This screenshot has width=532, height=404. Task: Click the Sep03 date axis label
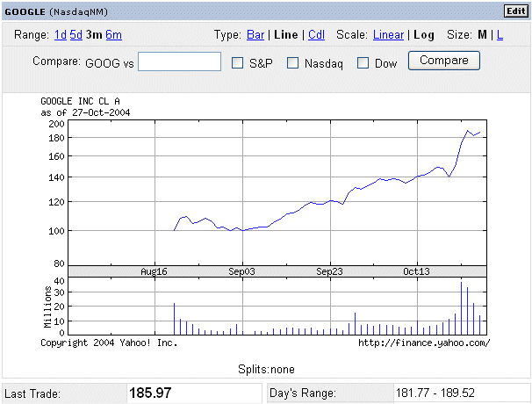[x=241, y=271]
